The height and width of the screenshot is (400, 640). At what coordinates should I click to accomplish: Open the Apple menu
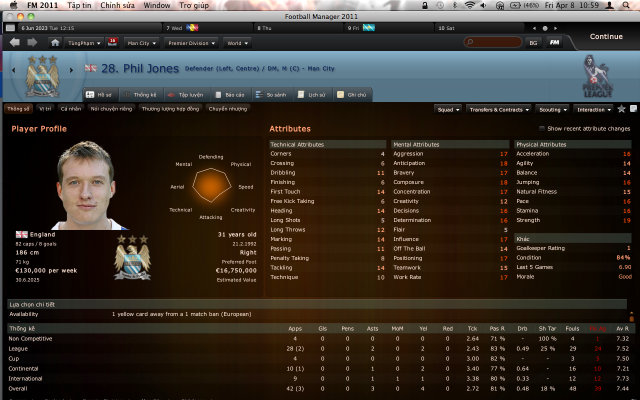coord(13,5)
